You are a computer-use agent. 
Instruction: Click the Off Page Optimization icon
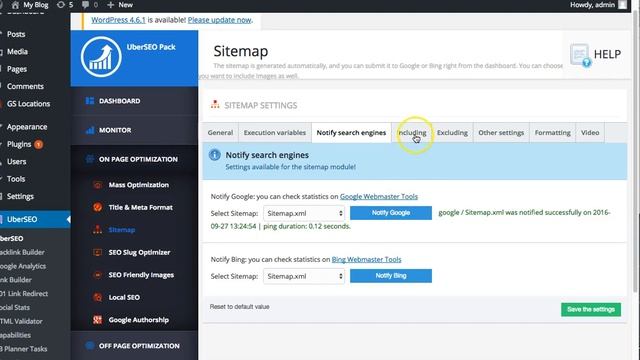(90, 346)
